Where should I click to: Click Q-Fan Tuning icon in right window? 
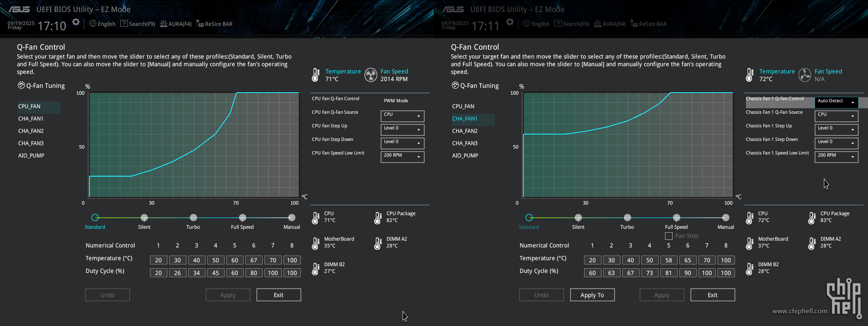point(455,85)
